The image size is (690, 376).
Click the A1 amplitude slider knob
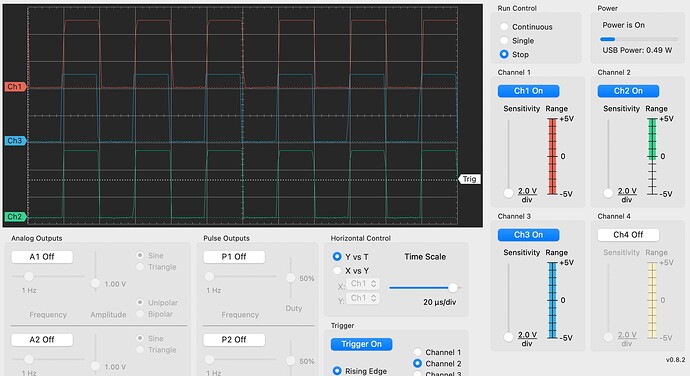click(95, 284)
